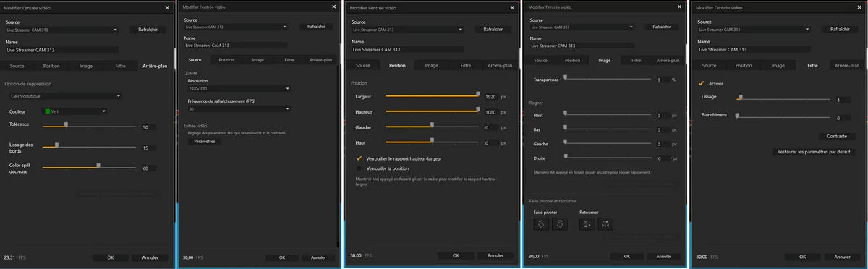Click the Tolérance value field showing 50
This screenshot has width=868, height=269.
pos(148,127)
